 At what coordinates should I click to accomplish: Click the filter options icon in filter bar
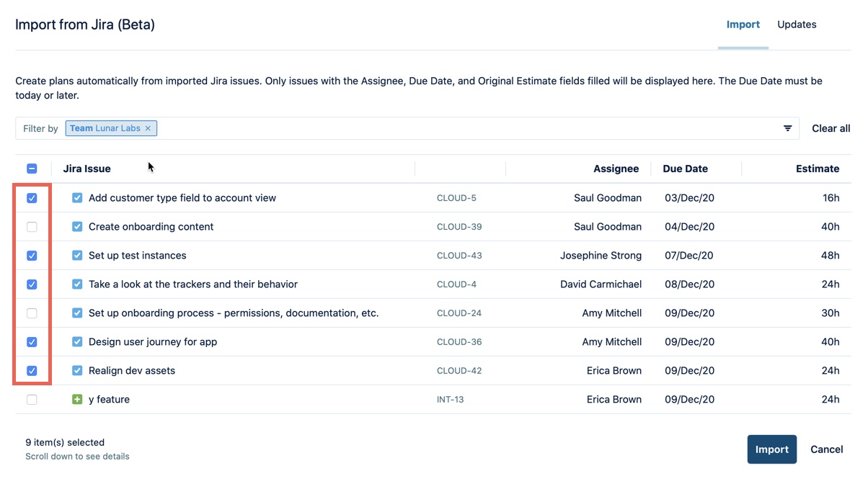pos(787,128)
